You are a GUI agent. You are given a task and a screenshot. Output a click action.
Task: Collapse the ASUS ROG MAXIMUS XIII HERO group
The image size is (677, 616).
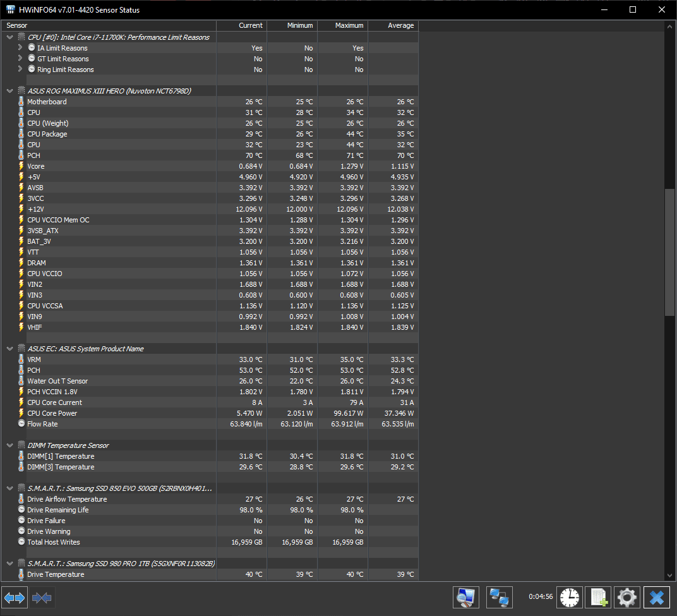(10, 91)
